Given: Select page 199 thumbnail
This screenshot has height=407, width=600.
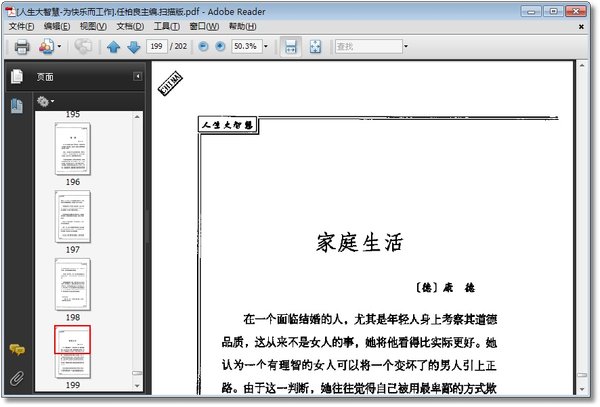Looking at the screenshot, I should [x=73, y=352].
